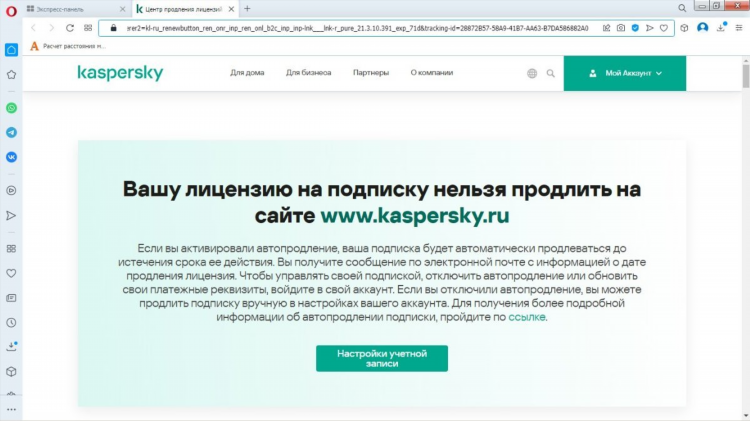Image resolution: width=750 pixels, height=421 pixels.
Task: Change site language with globe icon
Action: (x=532, y=73)
